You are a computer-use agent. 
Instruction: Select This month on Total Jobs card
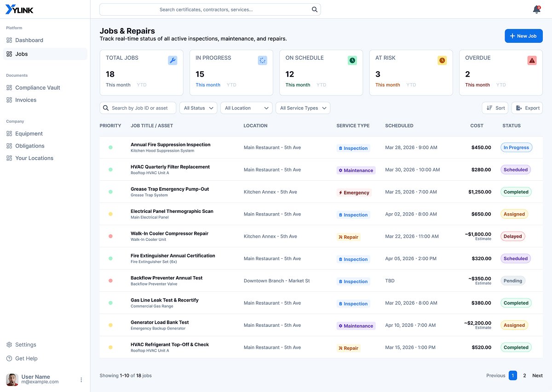pyautogui.click(x=118, y=85)
